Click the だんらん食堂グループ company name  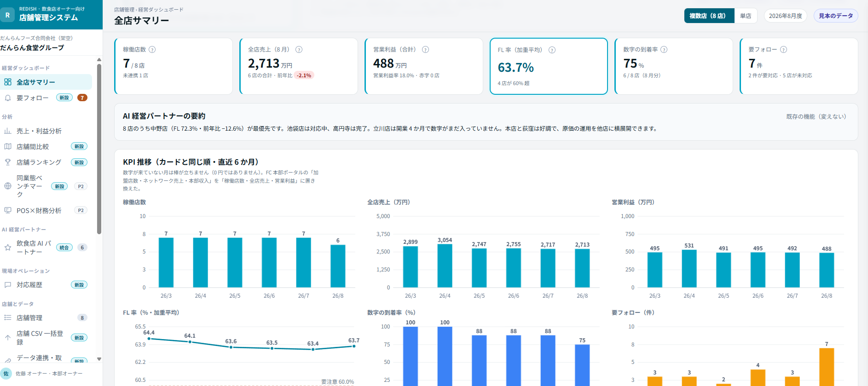click(x=32, y=48)
